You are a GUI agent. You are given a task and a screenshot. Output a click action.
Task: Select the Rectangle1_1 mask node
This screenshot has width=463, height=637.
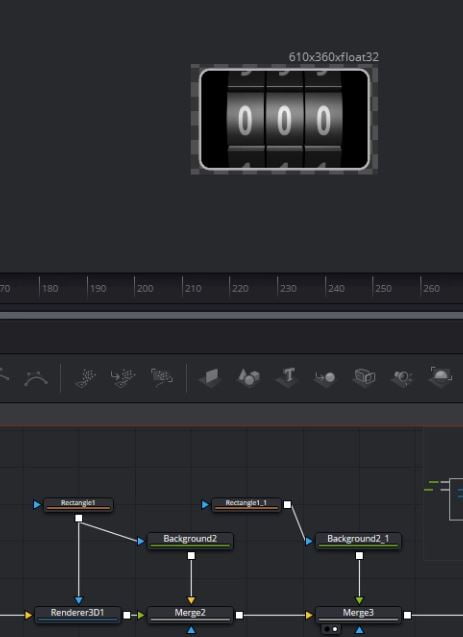click(246, 505)
